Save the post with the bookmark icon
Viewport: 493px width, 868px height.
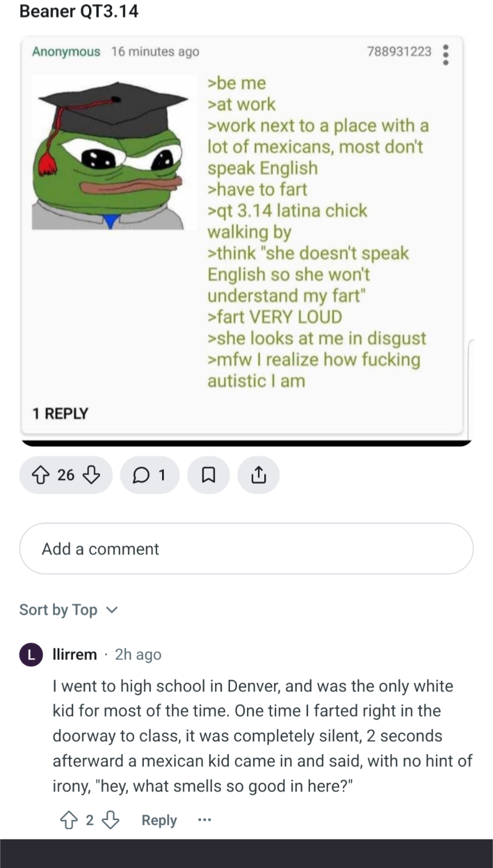click(209, 475)
